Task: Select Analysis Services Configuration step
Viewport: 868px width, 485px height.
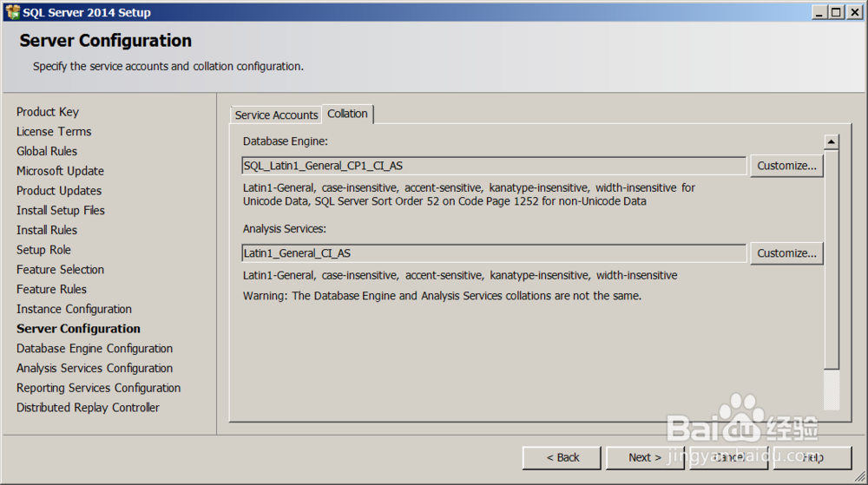Action: coord(94,369)
